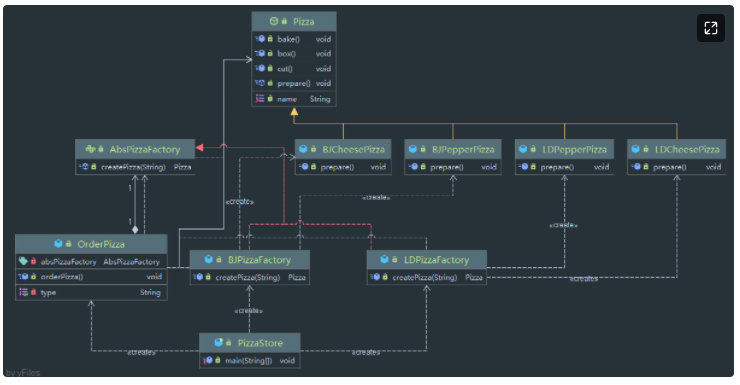Select the OrderPizza class header
This screenshot has width=740, height=385.
tap(92, 244)
